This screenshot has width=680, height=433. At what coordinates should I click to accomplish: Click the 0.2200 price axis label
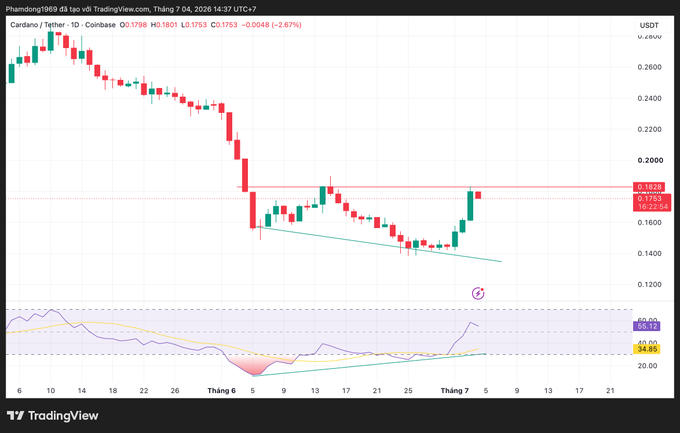click(650, 129)
